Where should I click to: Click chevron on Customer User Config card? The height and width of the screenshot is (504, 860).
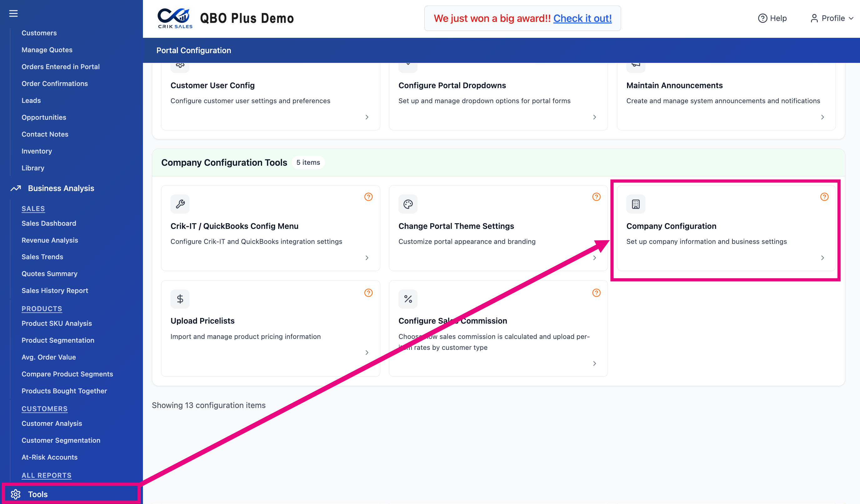coord(367,117)
